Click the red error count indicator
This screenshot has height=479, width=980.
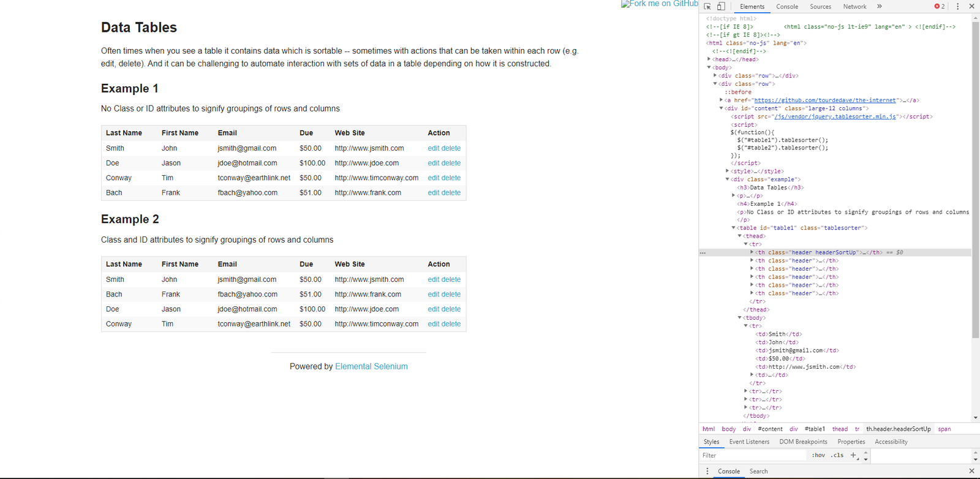pyautogui.click(x=939, y=6)
